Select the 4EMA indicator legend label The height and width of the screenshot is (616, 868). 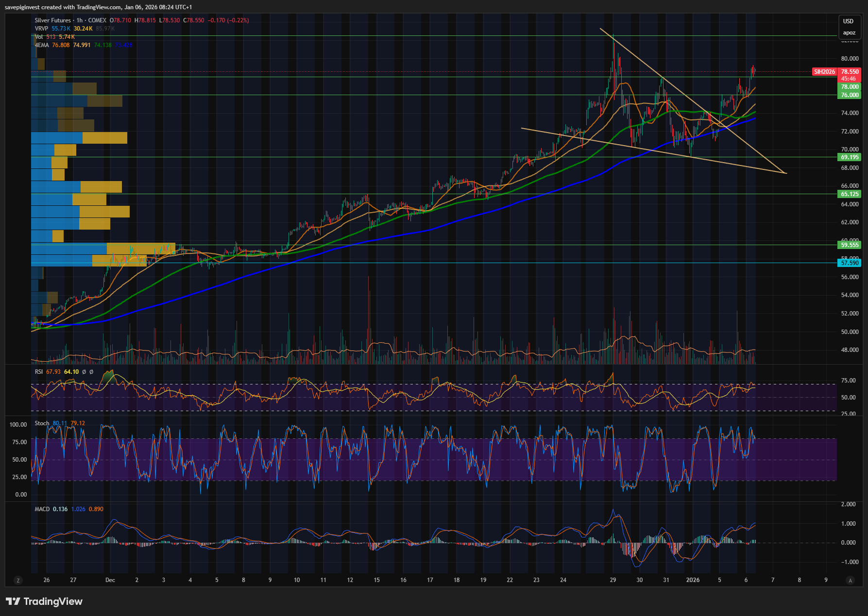pos(42,45)
